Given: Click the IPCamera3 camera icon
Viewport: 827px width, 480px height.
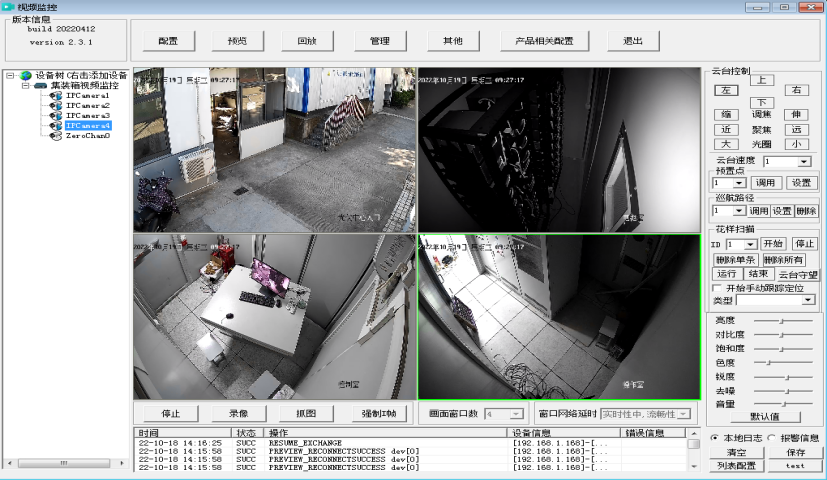Looking at the screenshot, I should pyautogui.click(x=56, y=116).
